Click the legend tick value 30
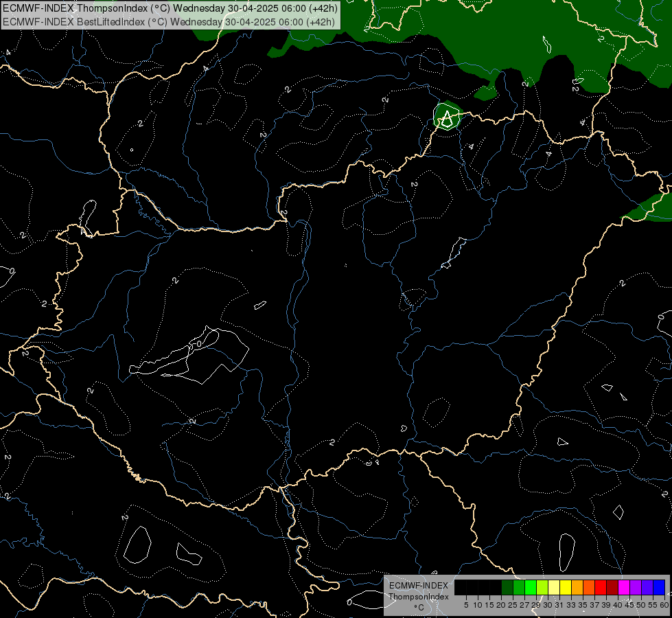The width and height of the screenshot is (672, 618). 548,605
